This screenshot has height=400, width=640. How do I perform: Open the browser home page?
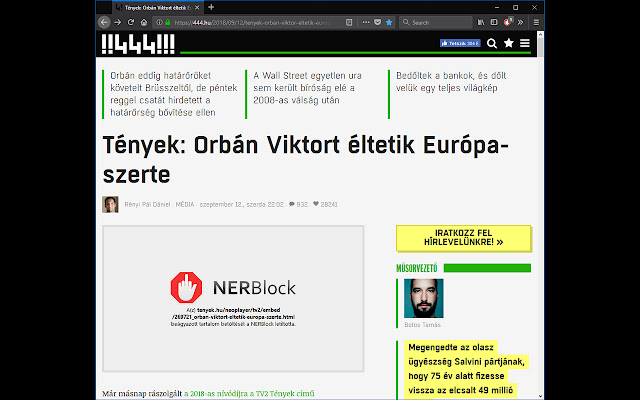144,22
